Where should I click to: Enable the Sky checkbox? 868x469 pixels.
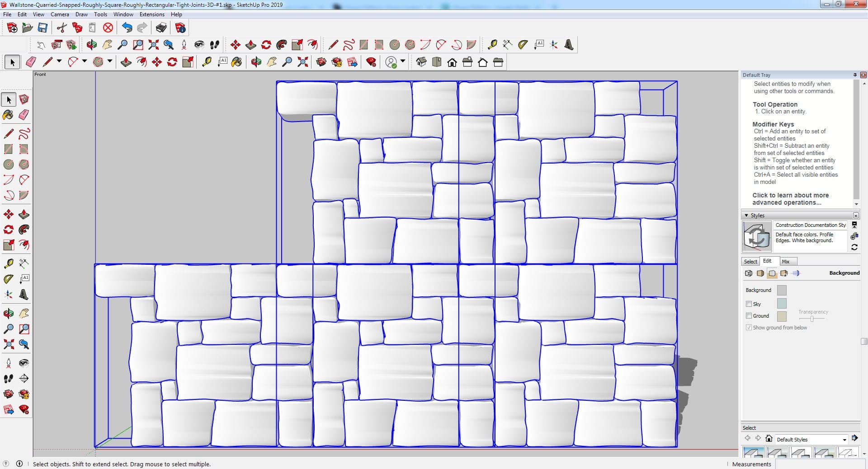point(749,304)
